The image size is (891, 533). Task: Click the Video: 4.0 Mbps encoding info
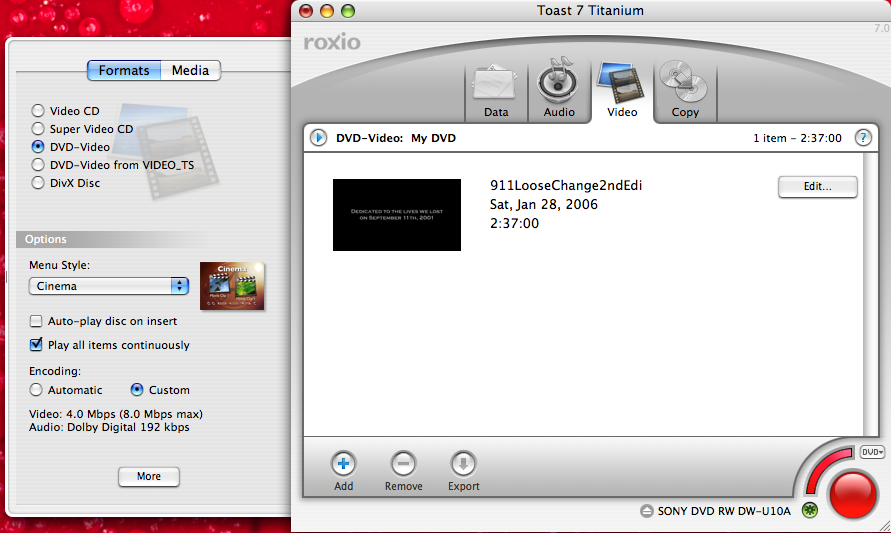pyautogui.click(x=116, y=414)
